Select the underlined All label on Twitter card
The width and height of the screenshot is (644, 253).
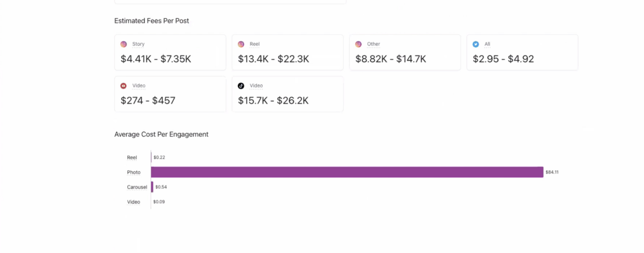pos(487,44)
